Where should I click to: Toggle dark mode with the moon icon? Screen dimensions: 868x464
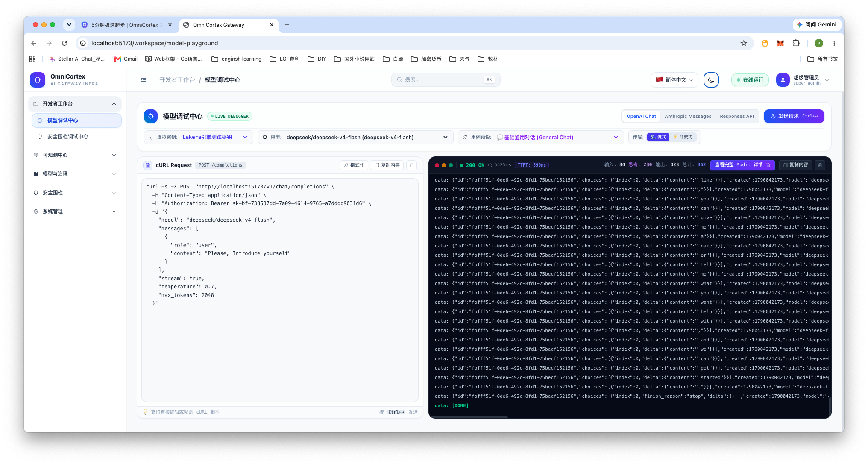[711, 80]
